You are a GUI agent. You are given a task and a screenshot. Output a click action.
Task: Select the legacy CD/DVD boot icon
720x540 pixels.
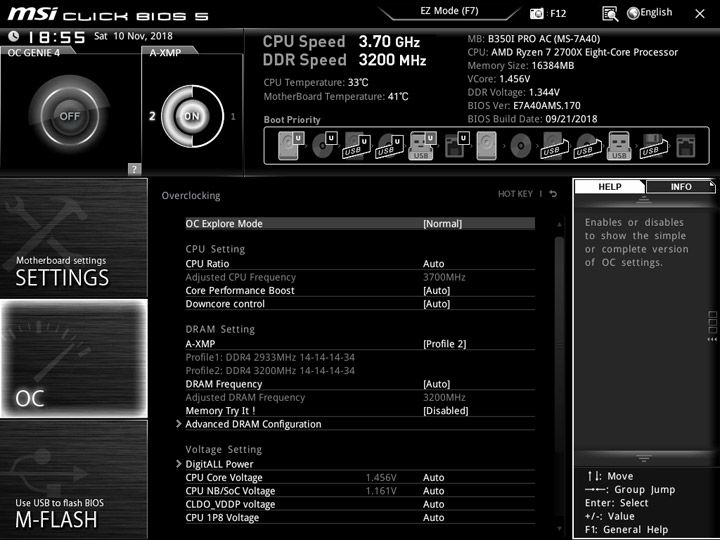(520, 146)
